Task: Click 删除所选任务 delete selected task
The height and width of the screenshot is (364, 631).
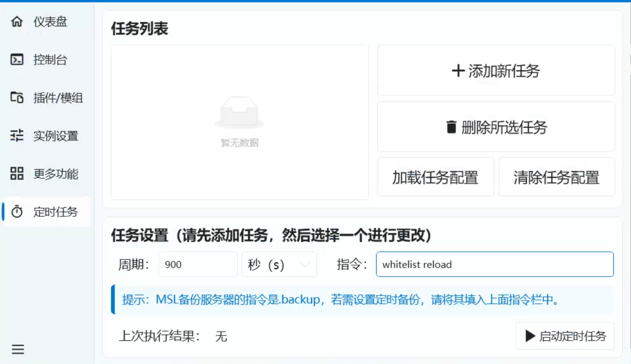Action: pos(496,127)
